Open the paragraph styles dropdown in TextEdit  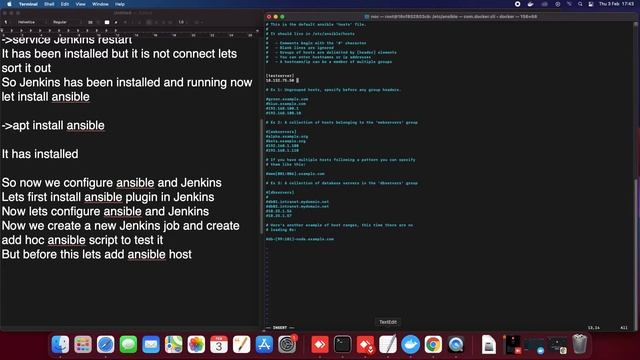(x=6, y=22)
